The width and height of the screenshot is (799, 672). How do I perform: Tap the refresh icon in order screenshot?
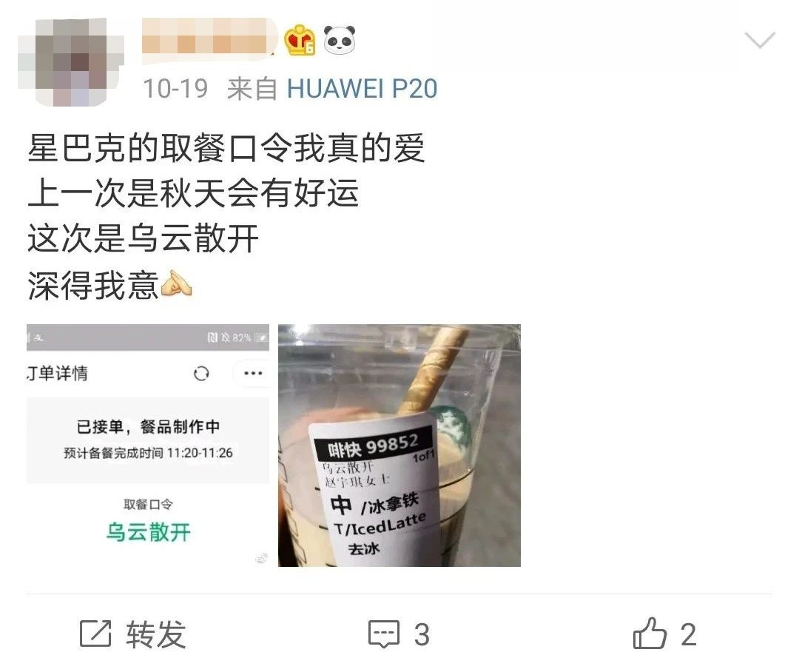[201, 374]
